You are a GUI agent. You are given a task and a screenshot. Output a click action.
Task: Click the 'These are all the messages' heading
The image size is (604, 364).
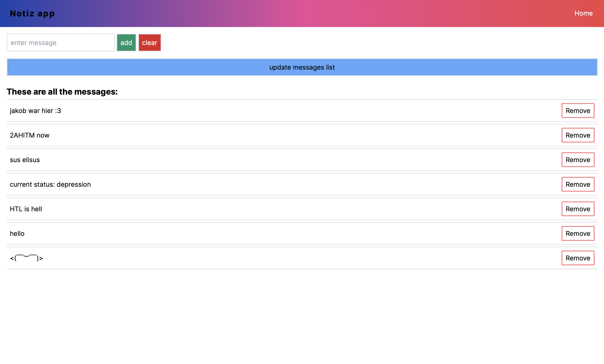[62, 92]
